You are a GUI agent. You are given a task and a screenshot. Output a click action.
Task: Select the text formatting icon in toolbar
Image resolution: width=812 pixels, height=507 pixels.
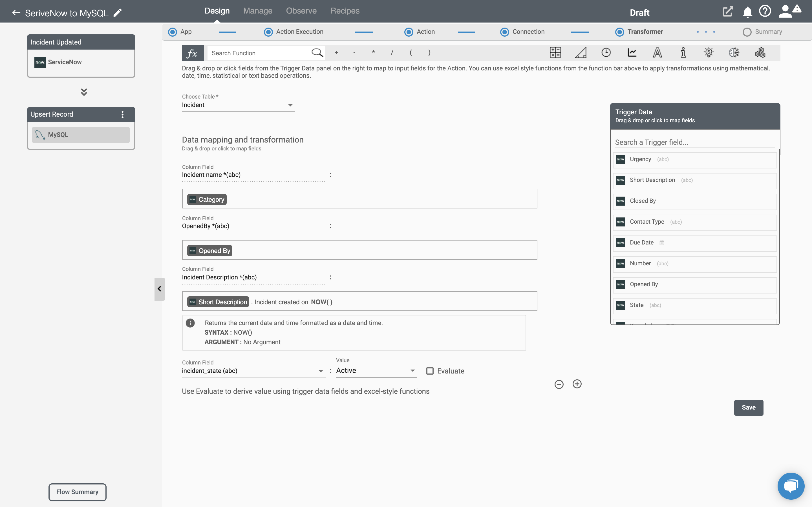click(657, 53)
